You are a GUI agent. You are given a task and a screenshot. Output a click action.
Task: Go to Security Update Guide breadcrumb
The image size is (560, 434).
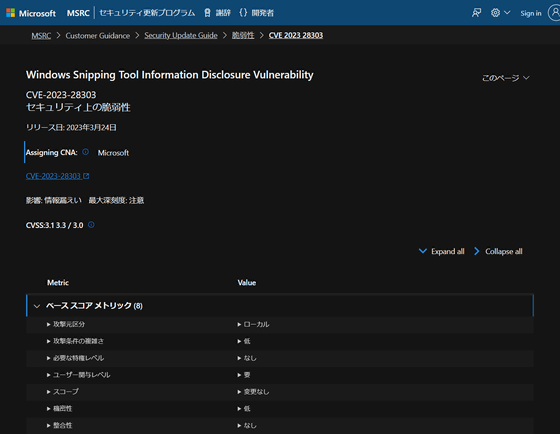[x=181, y=35]
